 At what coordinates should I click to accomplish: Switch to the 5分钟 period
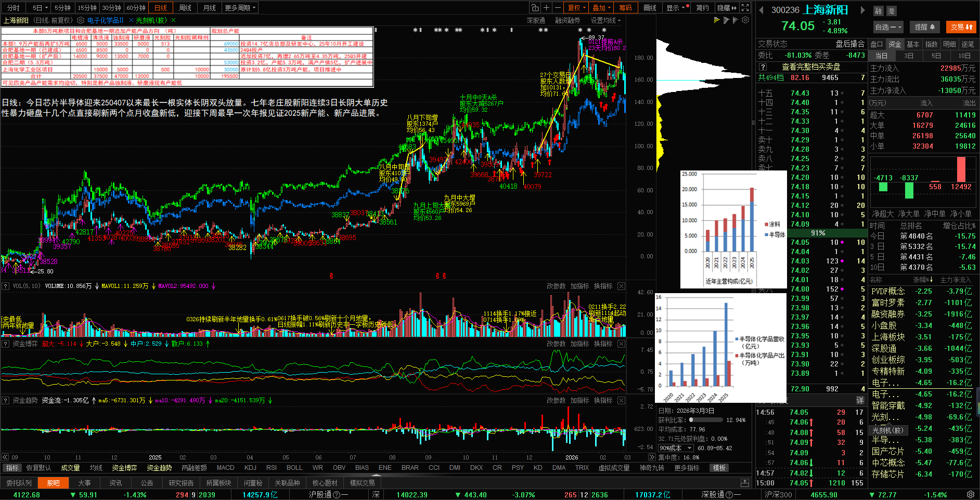[62, 8]
